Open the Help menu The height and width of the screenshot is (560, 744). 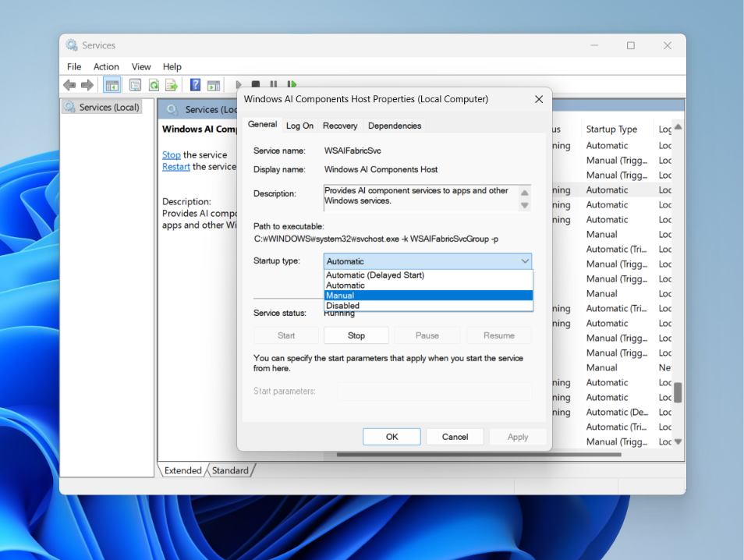click(172, 67)
